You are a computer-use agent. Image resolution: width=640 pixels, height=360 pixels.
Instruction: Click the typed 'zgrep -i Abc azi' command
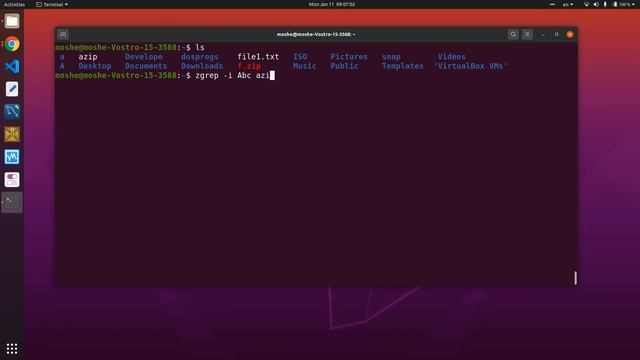[232, 76]
